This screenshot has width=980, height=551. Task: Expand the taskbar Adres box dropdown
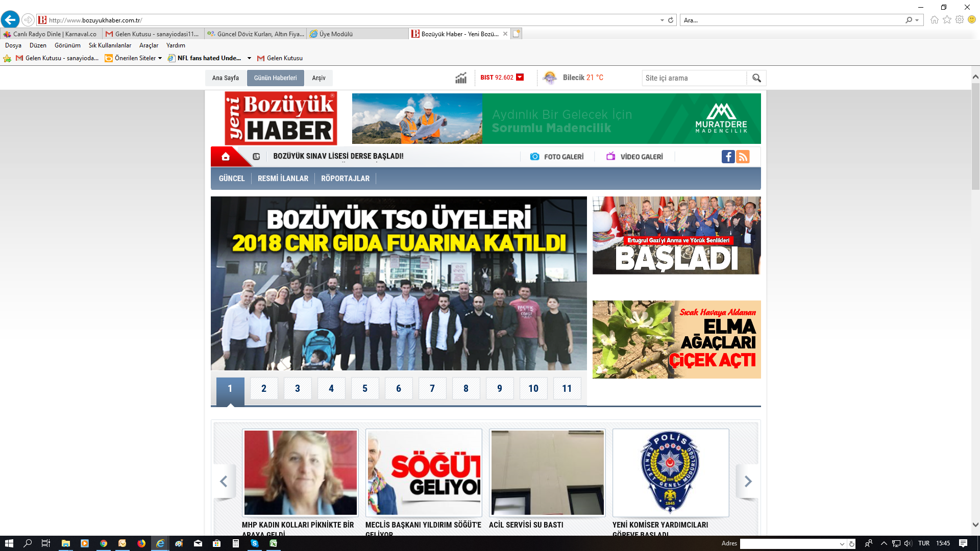842,544
